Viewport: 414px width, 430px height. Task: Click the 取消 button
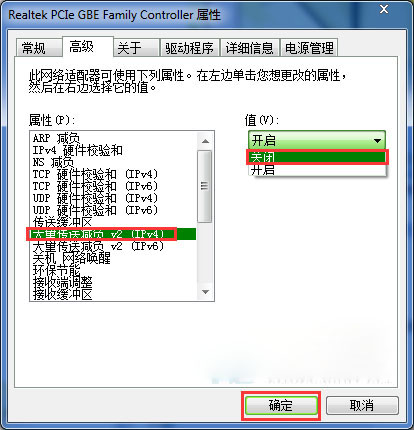tap(362, 406)
